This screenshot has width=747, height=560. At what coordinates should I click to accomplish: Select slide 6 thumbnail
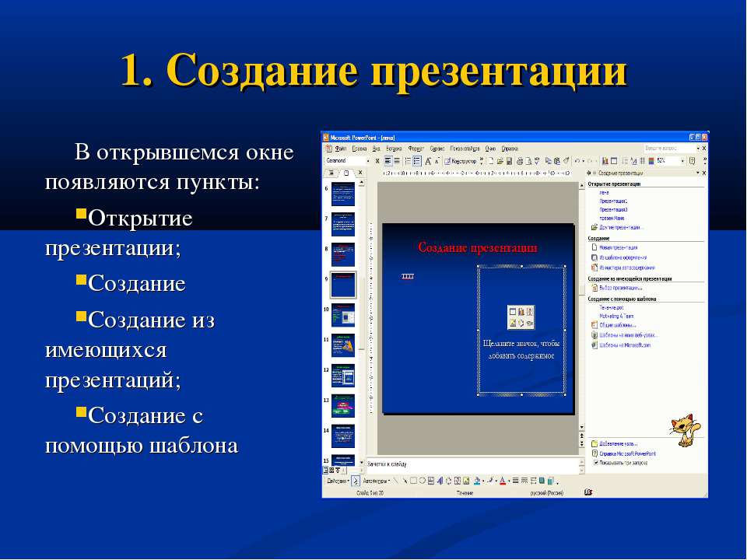point(343,194)
